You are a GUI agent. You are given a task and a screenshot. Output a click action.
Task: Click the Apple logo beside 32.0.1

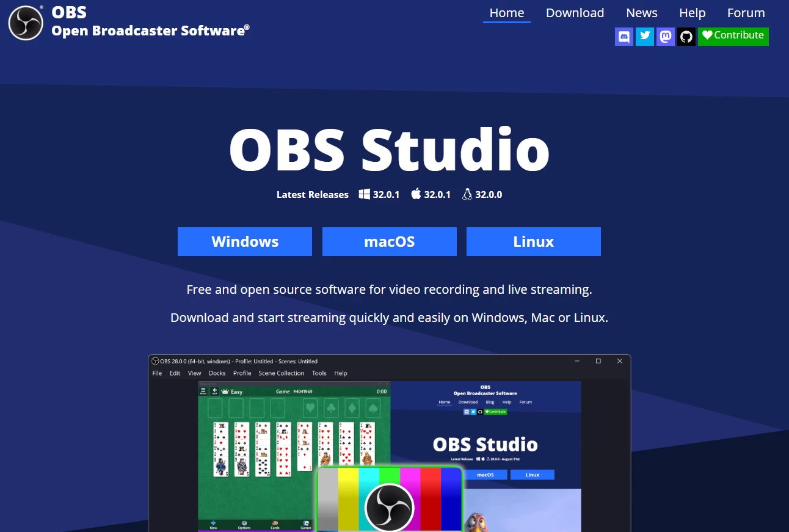click(x=415, y=194)
